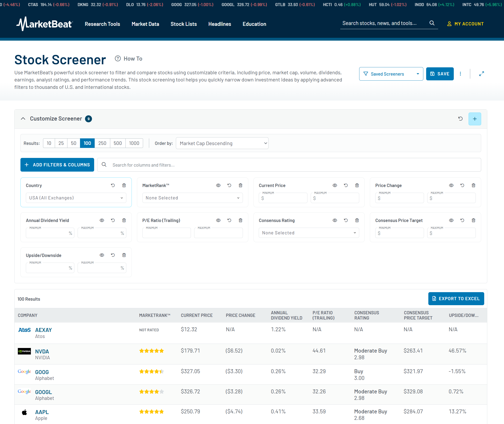The image size is (504, 424).
Task: Open the Saved Screeners dropdown
Action: coord(391,74)
